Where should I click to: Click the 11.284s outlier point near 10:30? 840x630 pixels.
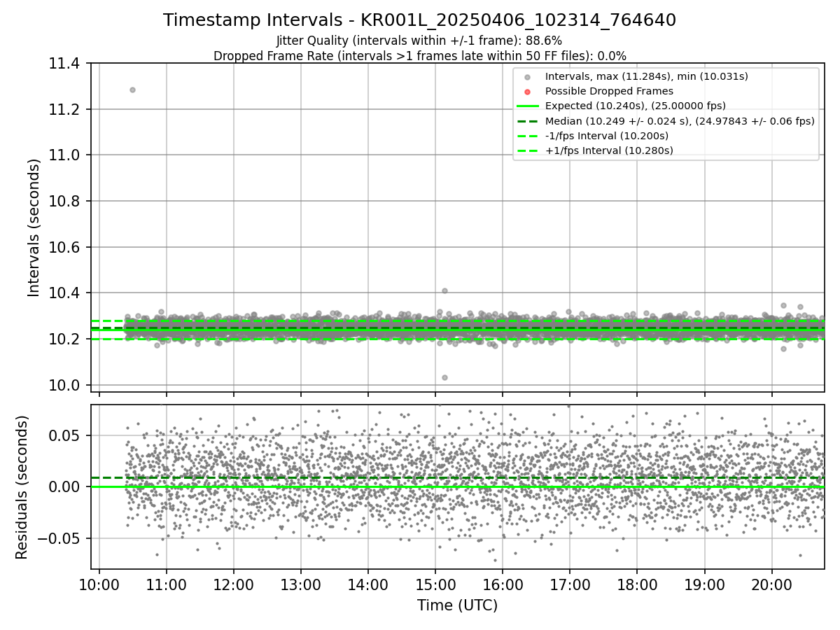pyautogui.click(x=132, y=90)
